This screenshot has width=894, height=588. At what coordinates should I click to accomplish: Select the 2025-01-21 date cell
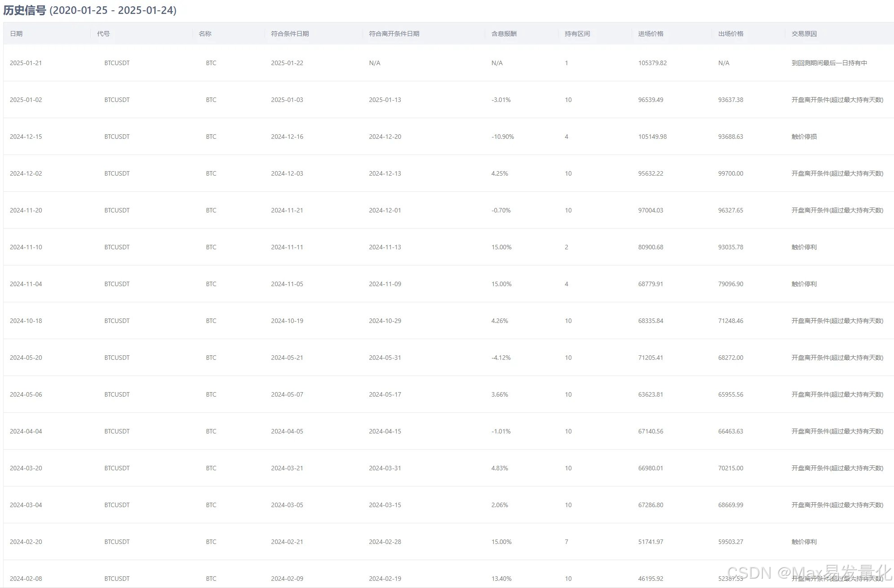[x=26, y=63]
